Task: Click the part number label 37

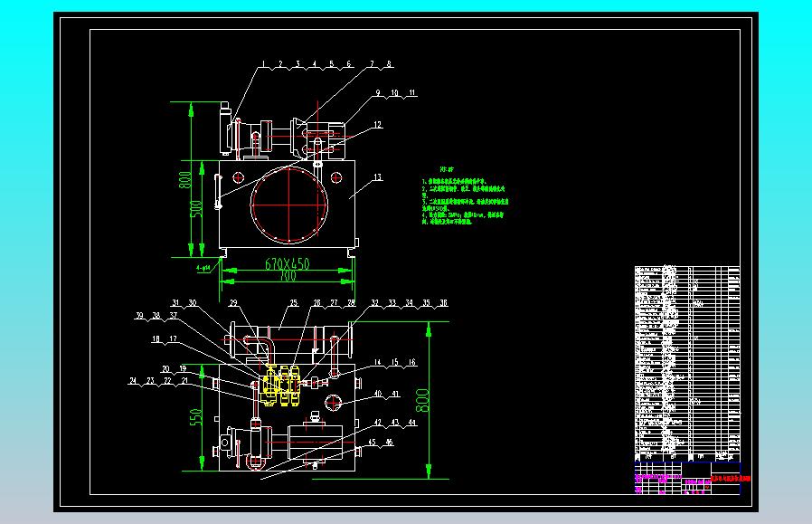Action: coord(174,315)
